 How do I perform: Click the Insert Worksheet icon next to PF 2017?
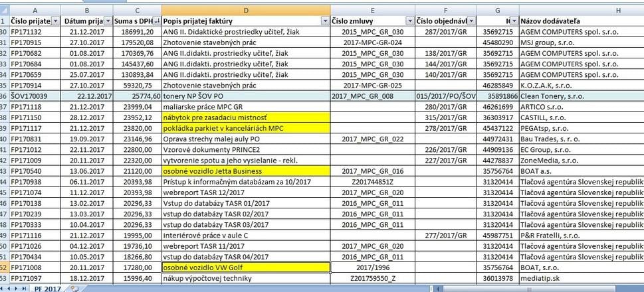point(74,289)
